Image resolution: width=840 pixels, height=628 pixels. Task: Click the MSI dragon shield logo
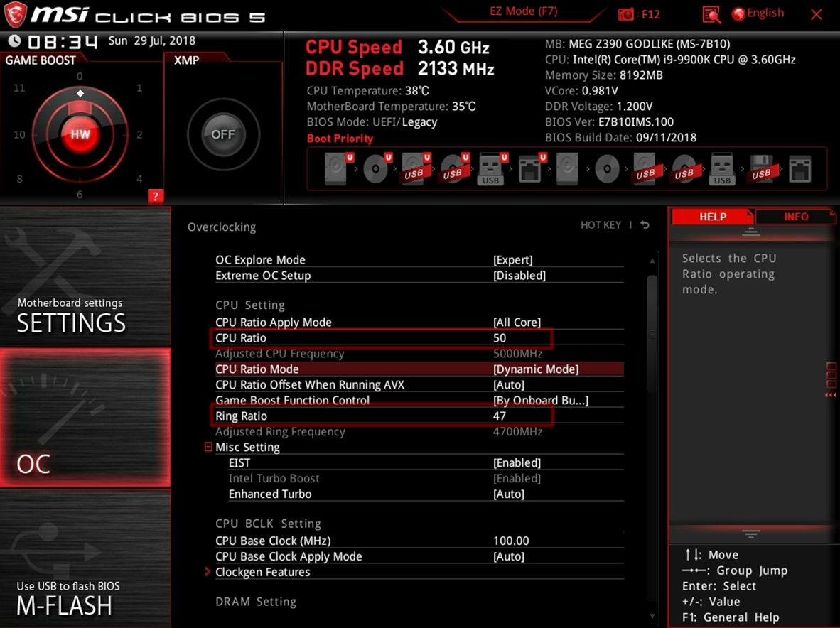(15, 14)
